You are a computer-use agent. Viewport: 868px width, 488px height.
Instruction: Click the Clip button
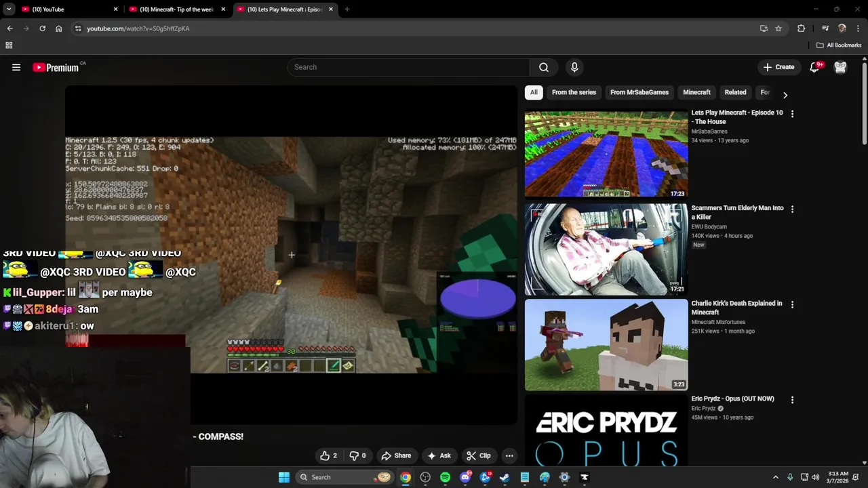point(479,455)
